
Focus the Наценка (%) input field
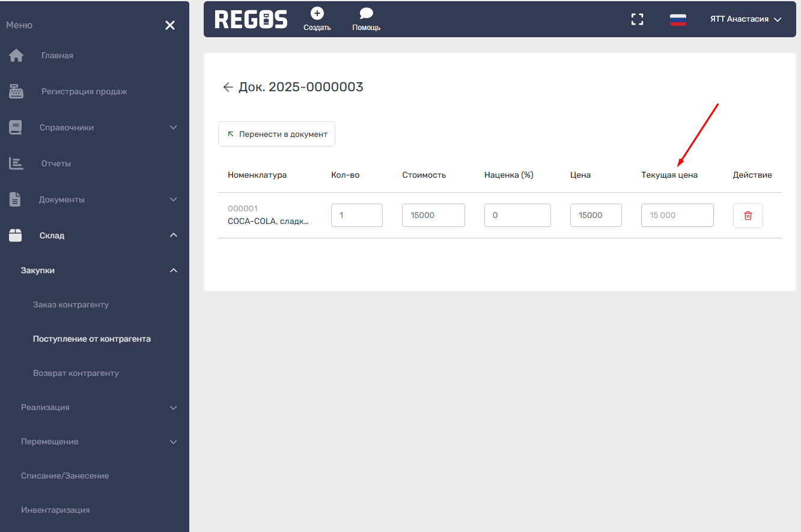click(517, 216)
